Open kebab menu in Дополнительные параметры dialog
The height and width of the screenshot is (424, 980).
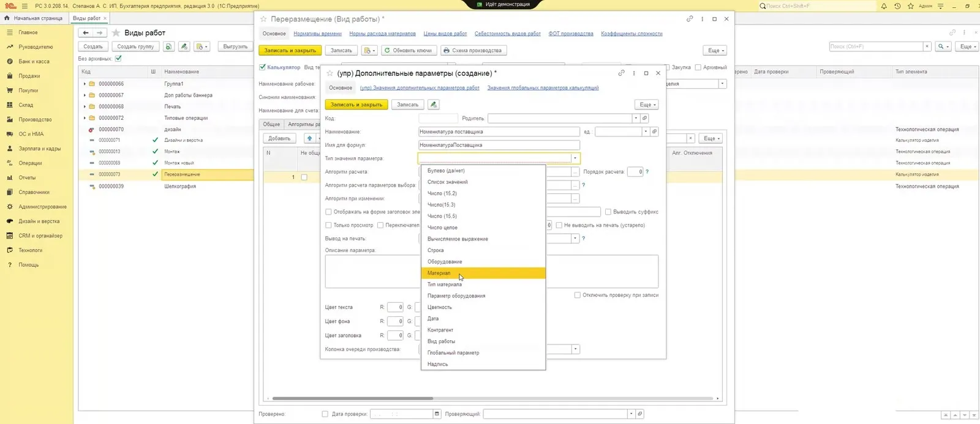[x=634, y=73]
